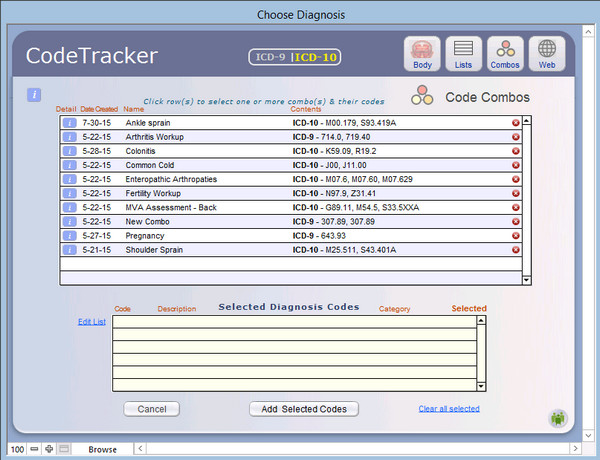Viewport: 600px width, 460px height.
Task: Open detail info for MVA Assessment - Back
Action: [69, 207]
